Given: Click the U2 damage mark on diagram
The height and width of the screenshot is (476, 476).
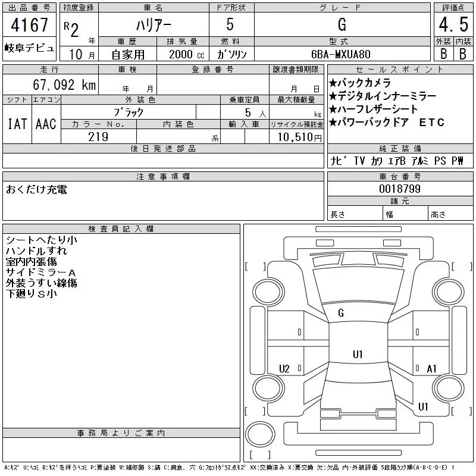Looking at the screenshot, I should [284, 368].
